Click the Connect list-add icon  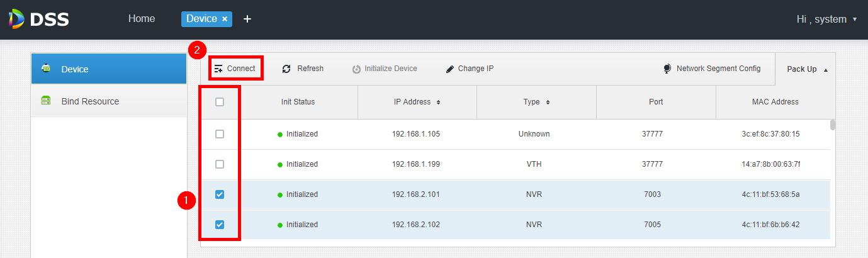218,69
